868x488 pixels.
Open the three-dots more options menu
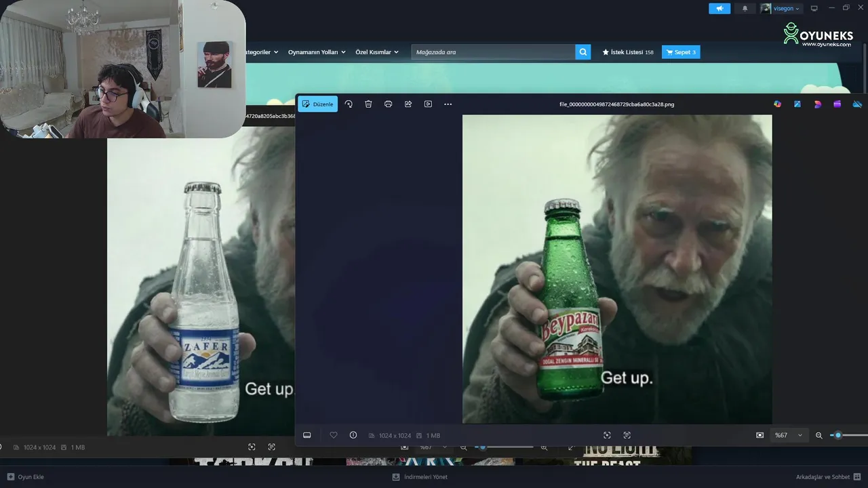[448, 104]
